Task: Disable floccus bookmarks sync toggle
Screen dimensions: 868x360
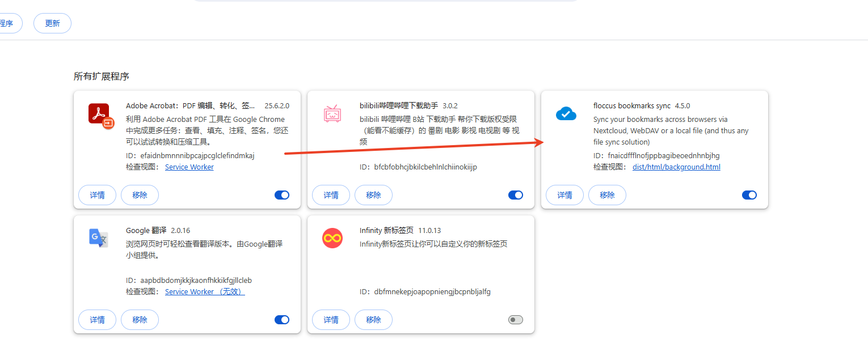Action: [749, 194]
